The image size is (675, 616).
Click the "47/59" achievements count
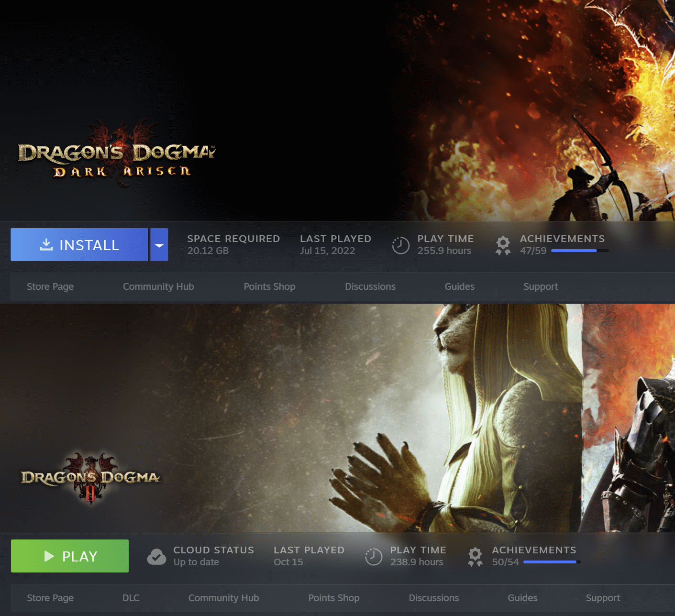point(533,251)
